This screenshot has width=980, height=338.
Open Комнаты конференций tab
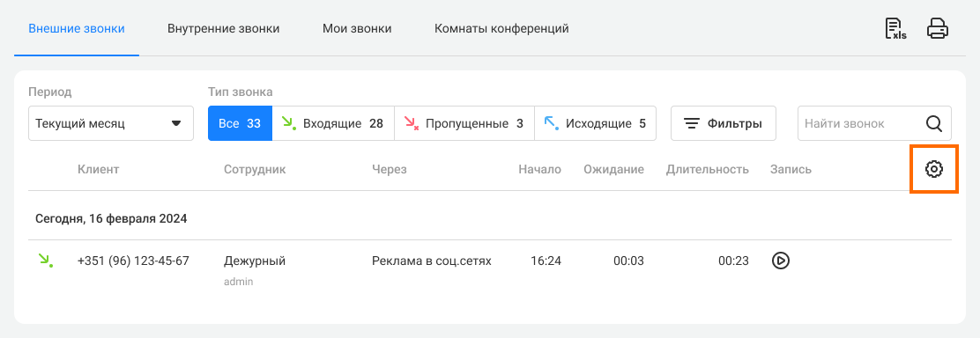[x=501, y=29]
